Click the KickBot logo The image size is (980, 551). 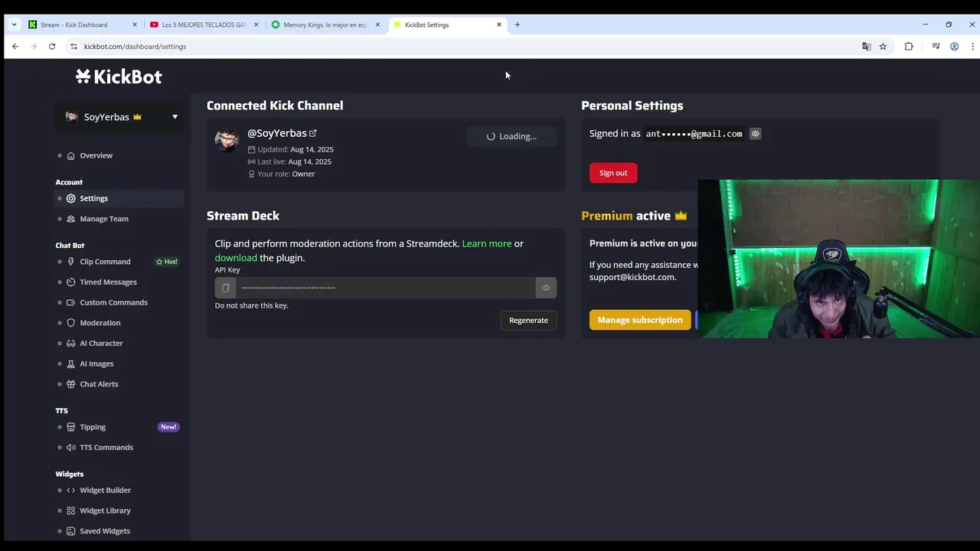pos(119,77)
